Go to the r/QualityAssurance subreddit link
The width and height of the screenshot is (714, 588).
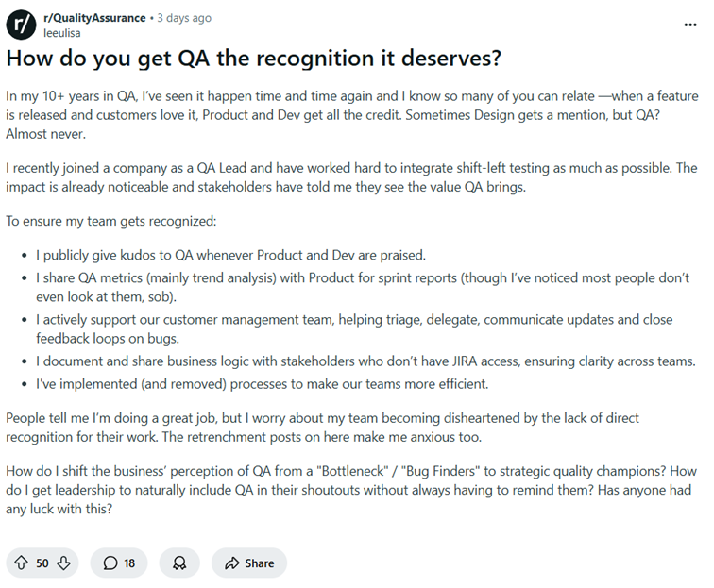[x=94, y=18]
